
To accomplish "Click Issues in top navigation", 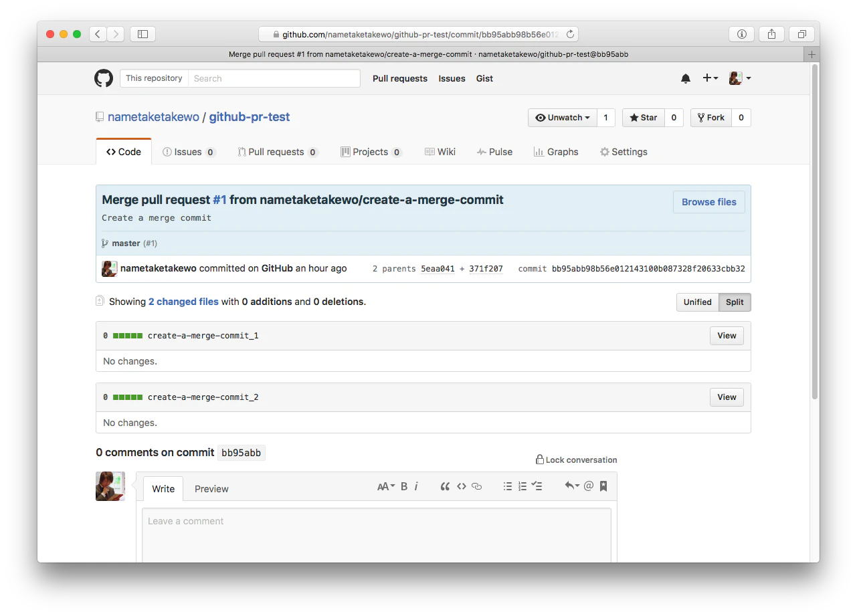I will pyautogui.click(x=452, y=78).
